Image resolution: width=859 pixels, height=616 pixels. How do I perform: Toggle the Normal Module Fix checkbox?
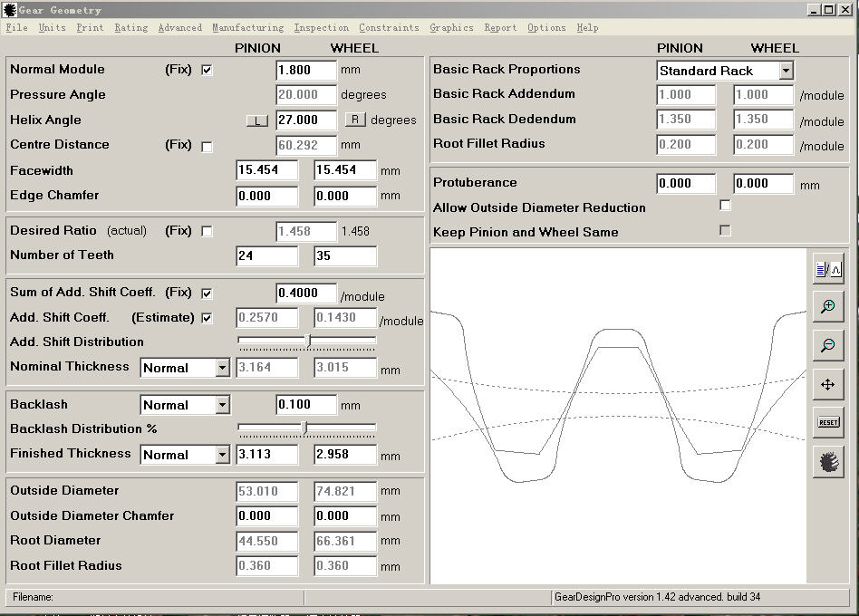click(207, 70)
